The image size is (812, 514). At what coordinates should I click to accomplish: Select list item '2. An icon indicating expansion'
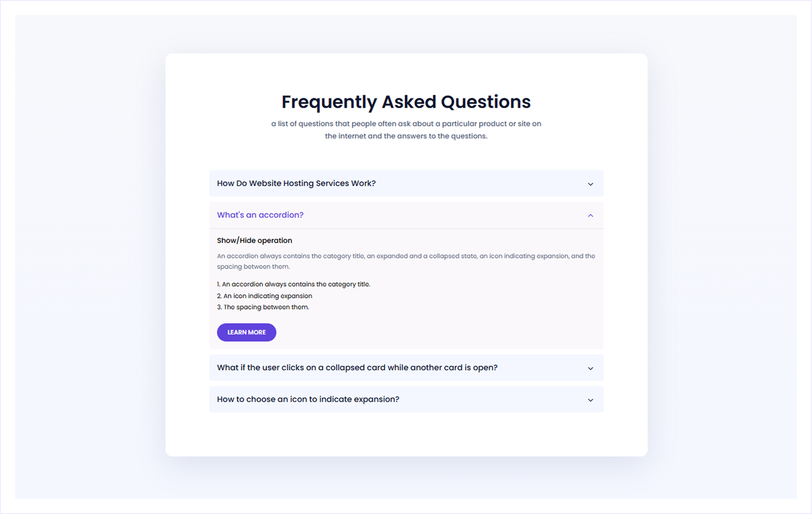pos(264,296)
